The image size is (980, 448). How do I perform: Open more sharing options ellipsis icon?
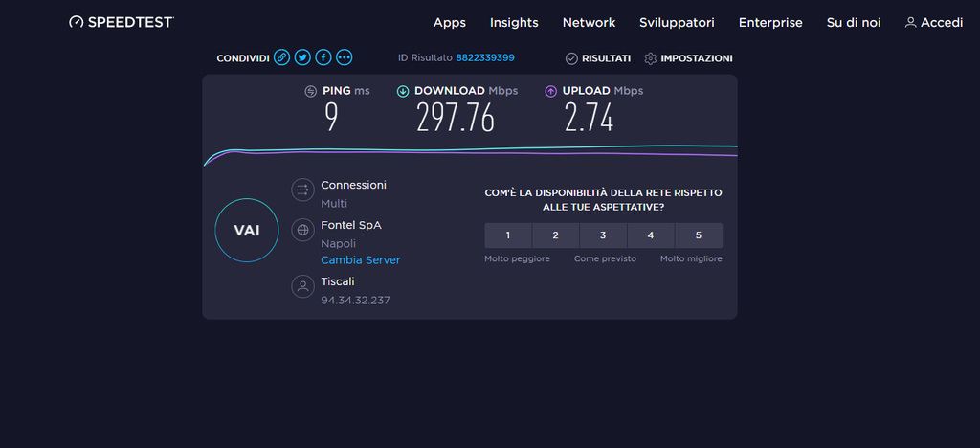pyautogui.click(x=345, y=57)
